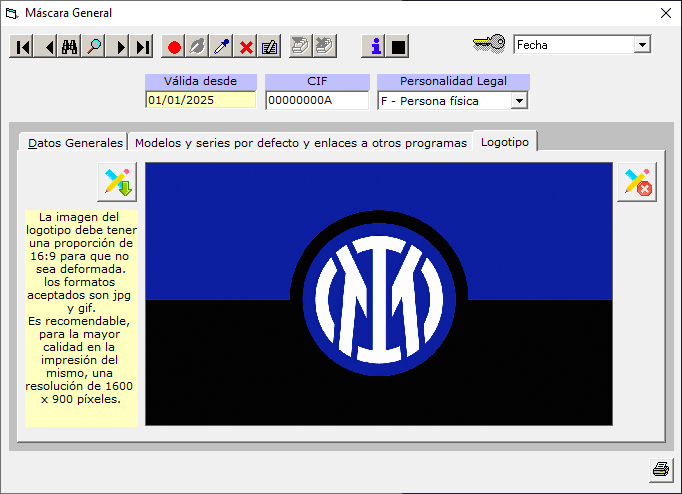Jump to the last record
The width and height of the screenshot is (682, 494).
click(x=143, y=47)
